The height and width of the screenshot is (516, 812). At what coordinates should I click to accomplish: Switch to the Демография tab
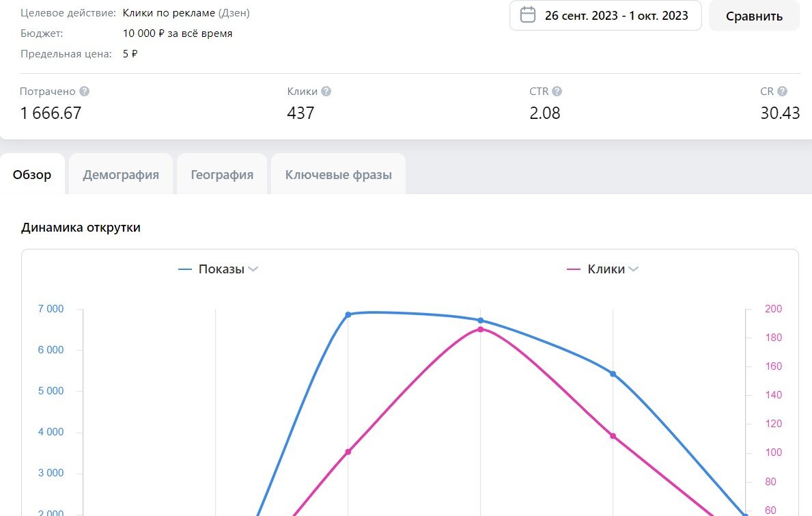pos(121,174)
